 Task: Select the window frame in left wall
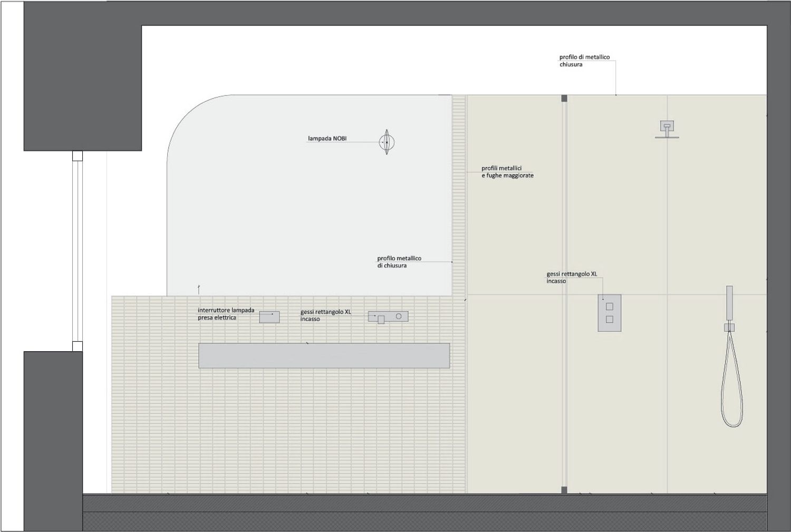(78, 251)
